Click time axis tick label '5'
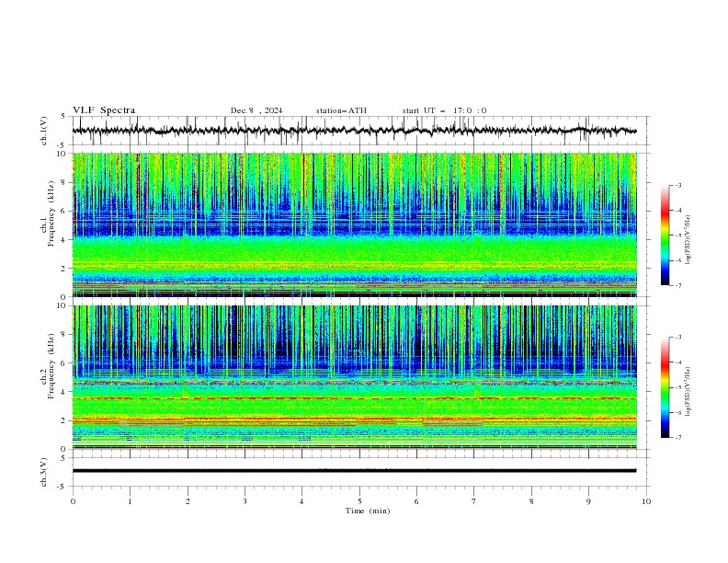728x563 pixels. (359, 501)
